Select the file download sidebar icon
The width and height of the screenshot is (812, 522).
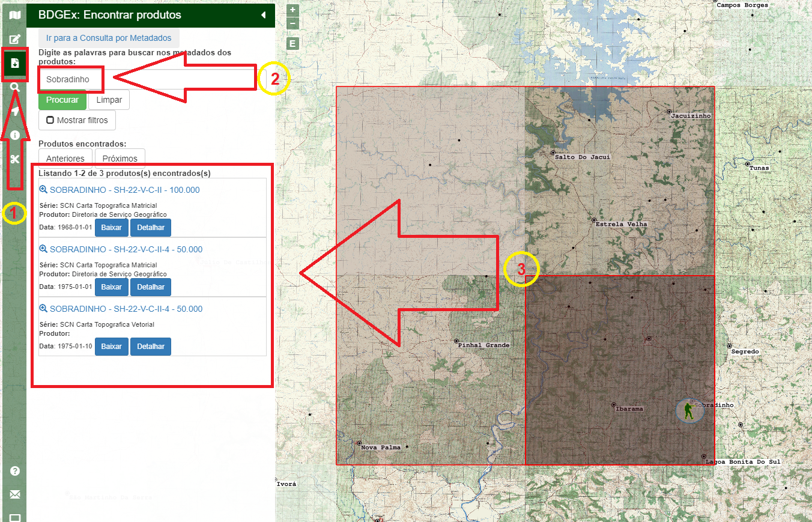15,63
